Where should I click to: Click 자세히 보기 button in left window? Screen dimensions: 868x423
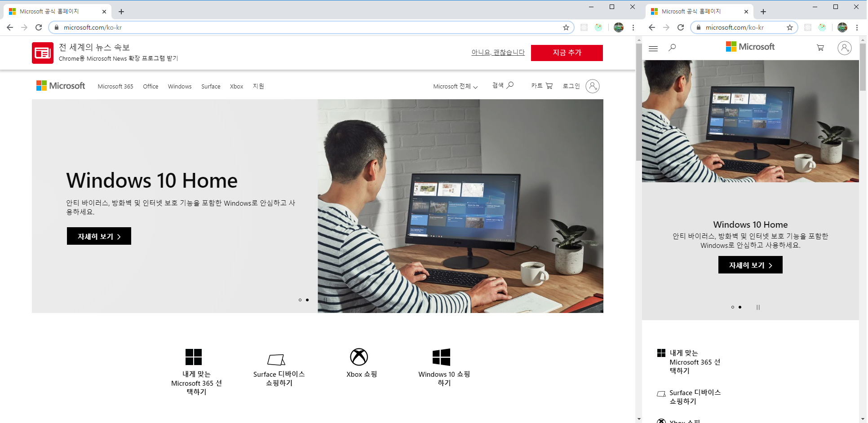click(x=99, y=236)
